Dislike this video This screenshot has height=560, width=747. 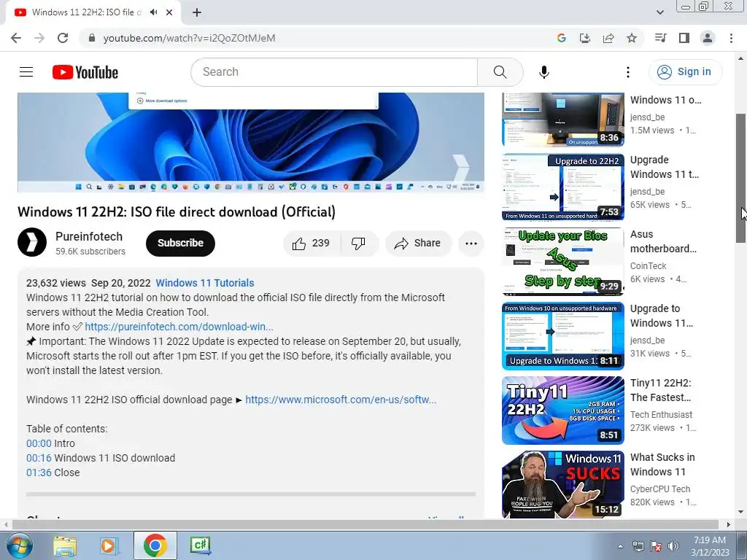359,244
